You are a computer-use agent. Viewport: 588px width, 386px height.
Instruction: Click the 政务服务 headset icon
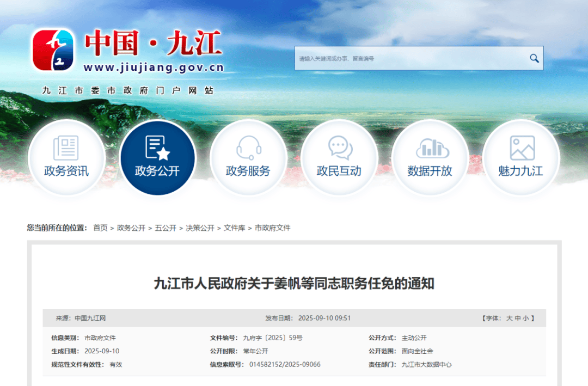coord(248,158)
